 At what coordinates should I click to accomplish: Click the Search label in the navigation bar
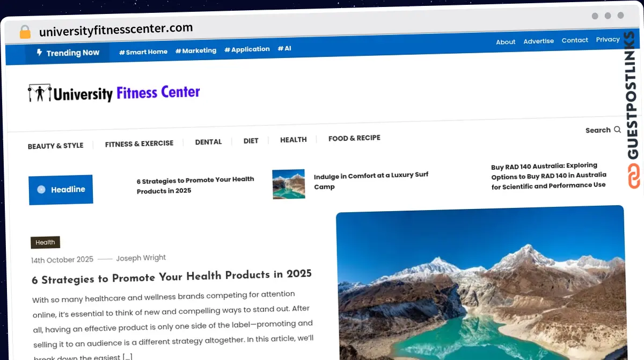[x=598, y=130]
